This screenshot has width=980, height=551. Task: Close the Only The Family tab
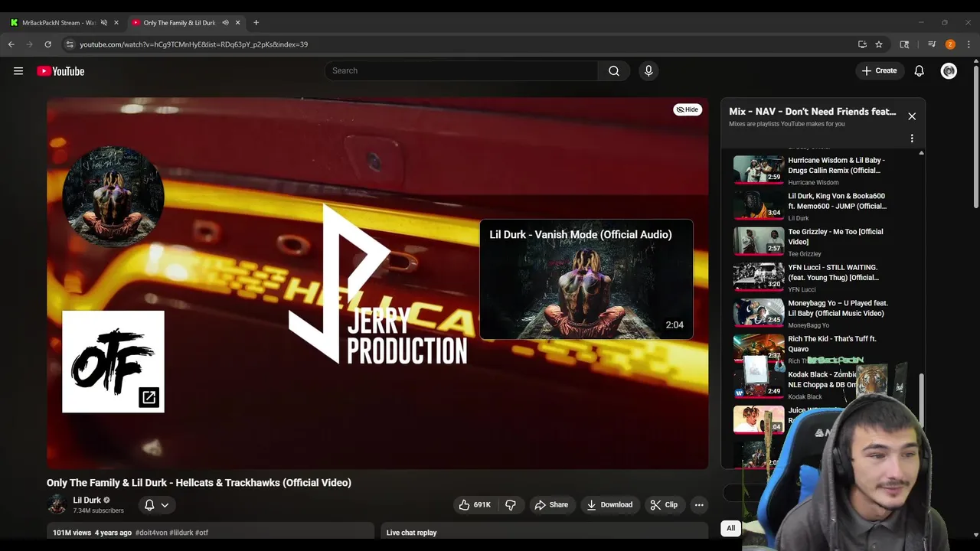[x=237, y=22]
